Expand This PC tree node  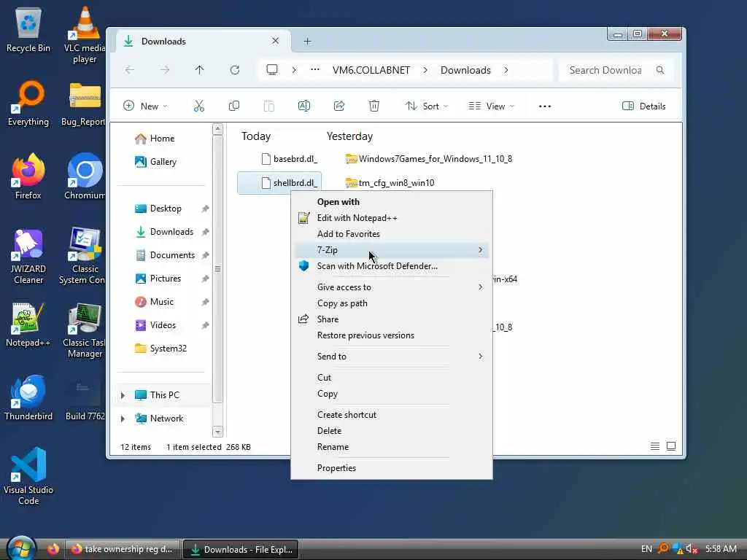123,395
